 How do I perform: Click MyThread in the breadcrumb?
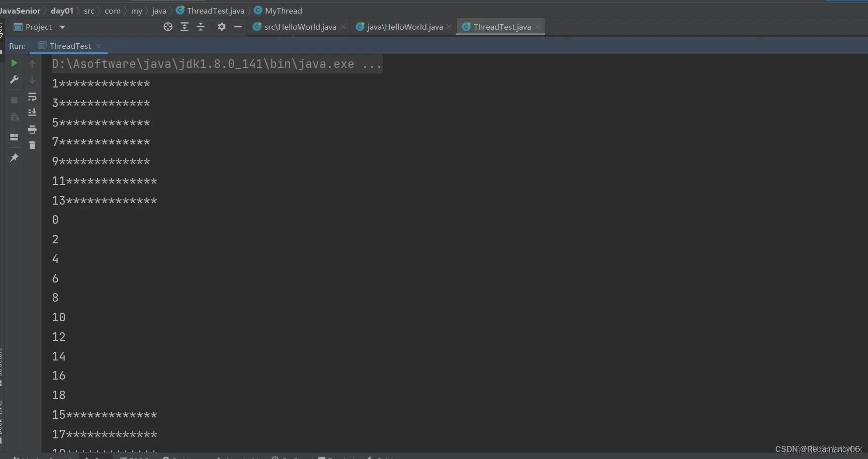tap(278, 11)
